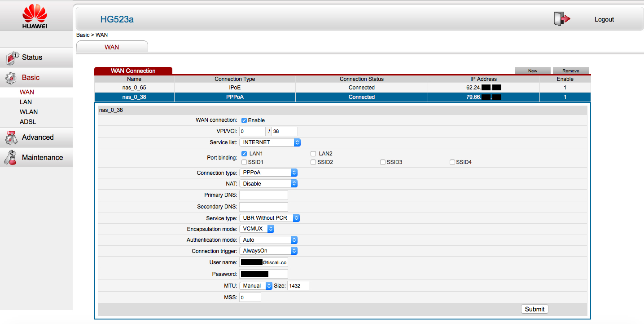Click the Huawei logo
The image size is (644, 324).
tap(35, 17)
